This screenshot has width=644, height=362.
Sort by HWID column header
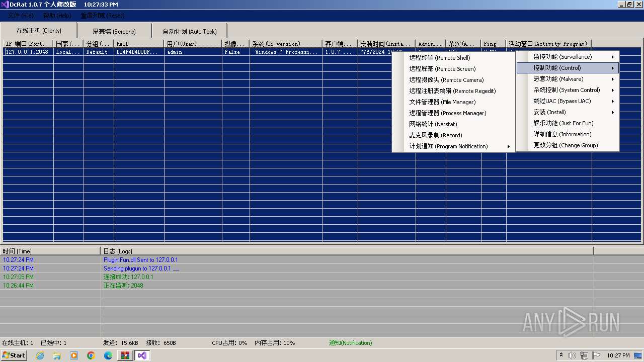click(139, 44)
